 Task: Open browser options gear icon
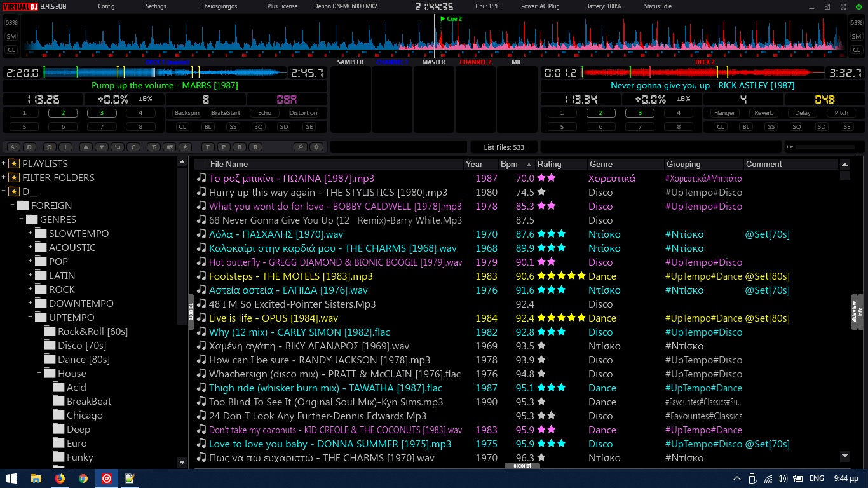(316, 147)
